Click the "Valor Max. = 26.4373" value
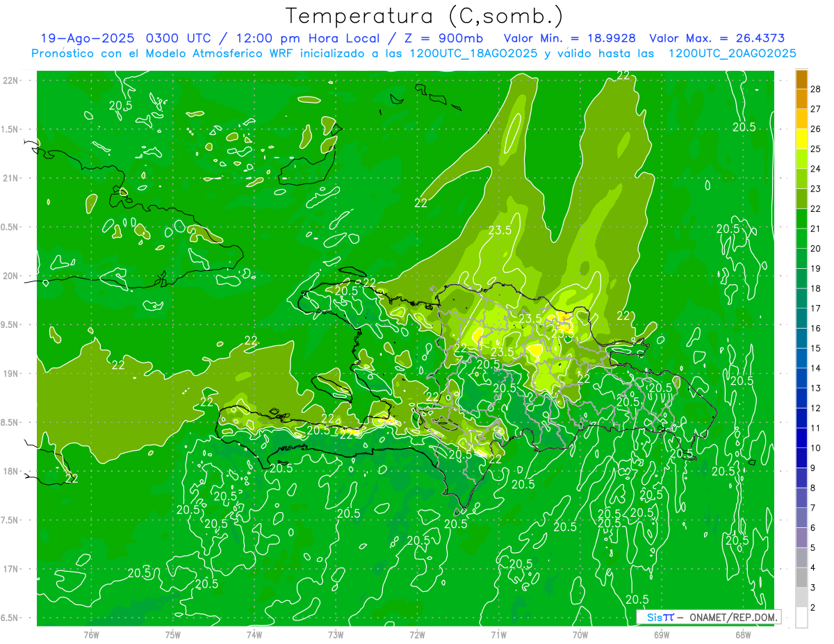The width and height of the screenshot is (834, 644). pos(717,38)
